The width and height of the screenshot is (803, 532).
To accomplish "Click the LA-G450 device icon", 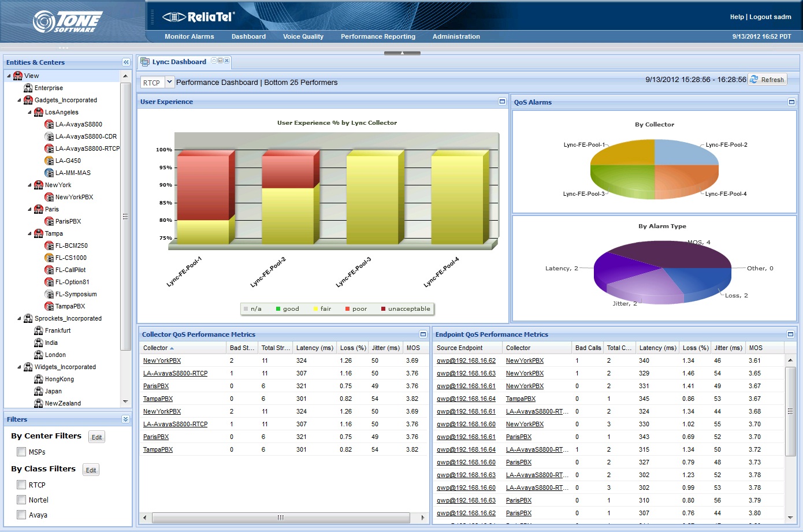I will point(49,161).
